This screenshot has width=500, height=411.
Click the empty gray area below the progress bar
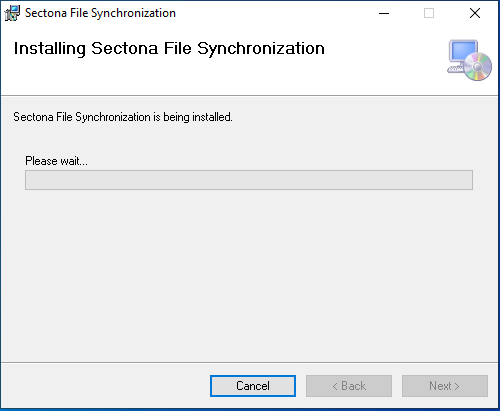click(249, 273)
